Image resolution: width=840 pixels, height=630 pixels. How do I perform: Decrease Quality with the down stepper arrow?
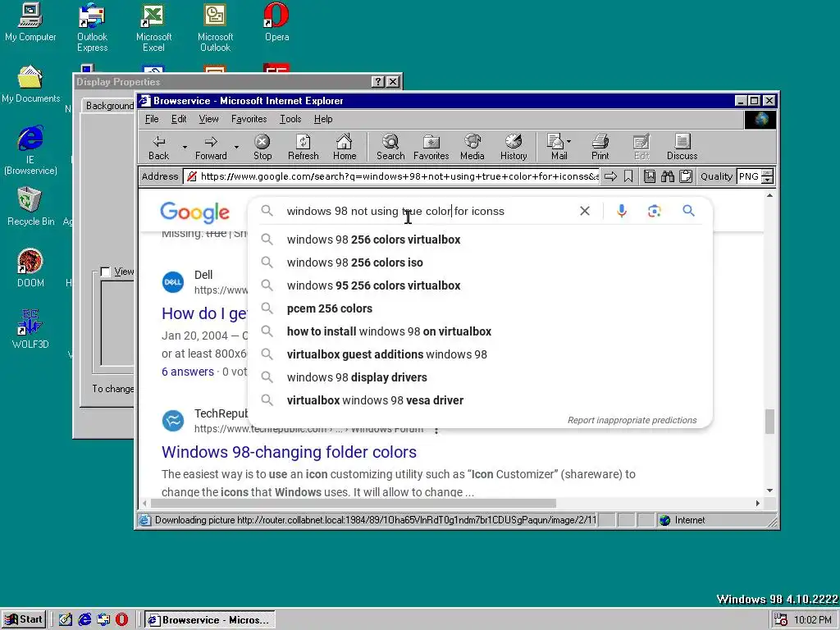pos(768,180)
